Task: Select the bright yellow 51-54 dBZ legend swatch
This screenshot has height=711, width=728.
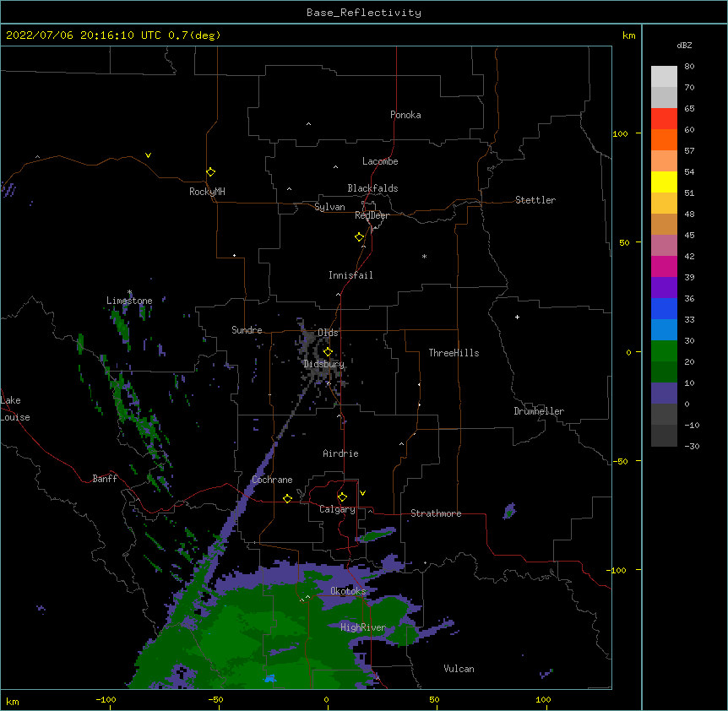Action: (664, 182)
